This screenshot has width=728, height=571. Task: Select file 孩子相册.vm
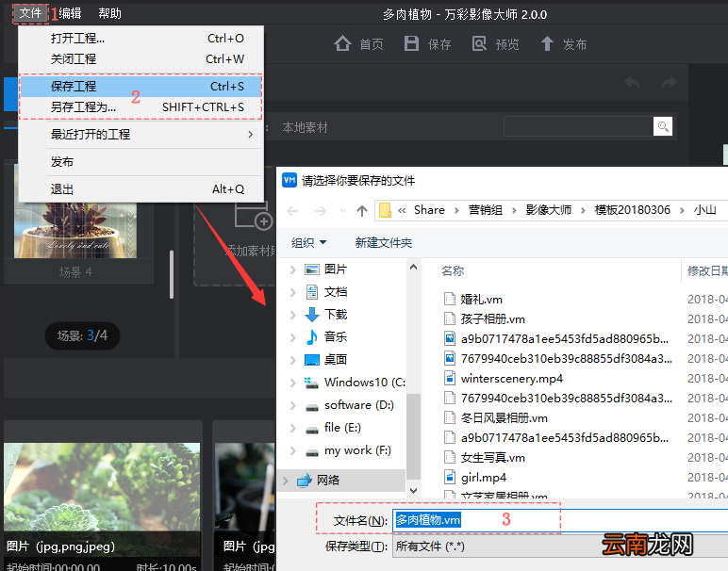[x=492, y=319]
